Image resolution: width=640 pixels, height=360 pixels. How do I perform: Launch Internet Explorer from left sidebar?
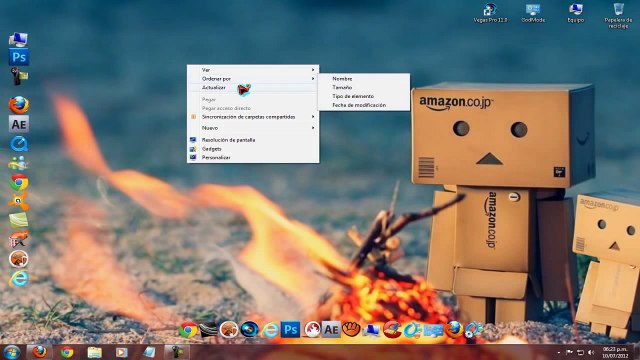point(19,278)
